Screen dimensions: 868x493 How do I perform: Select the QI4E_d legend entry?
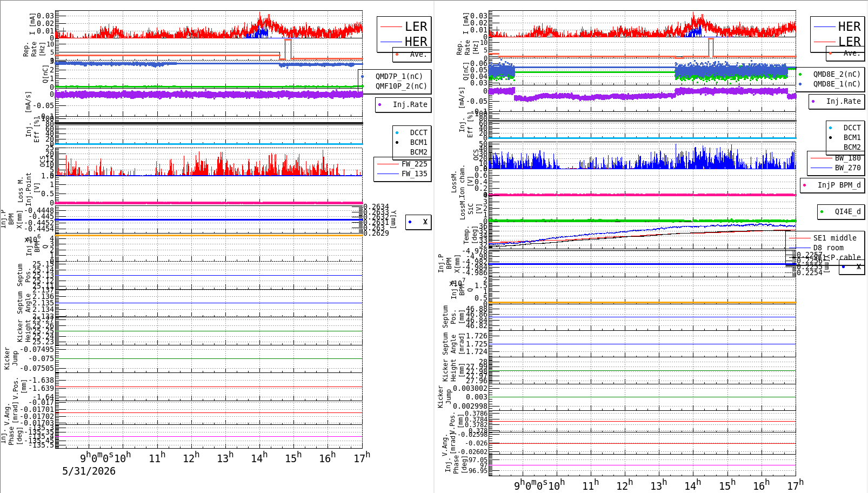coord(847,211)
